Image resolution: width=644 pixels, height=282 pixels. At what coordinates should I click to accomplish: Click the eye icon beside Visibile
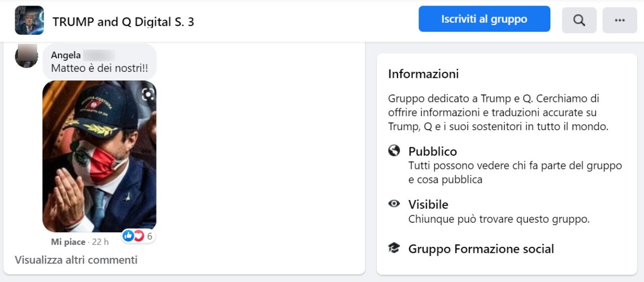[394, 204]
